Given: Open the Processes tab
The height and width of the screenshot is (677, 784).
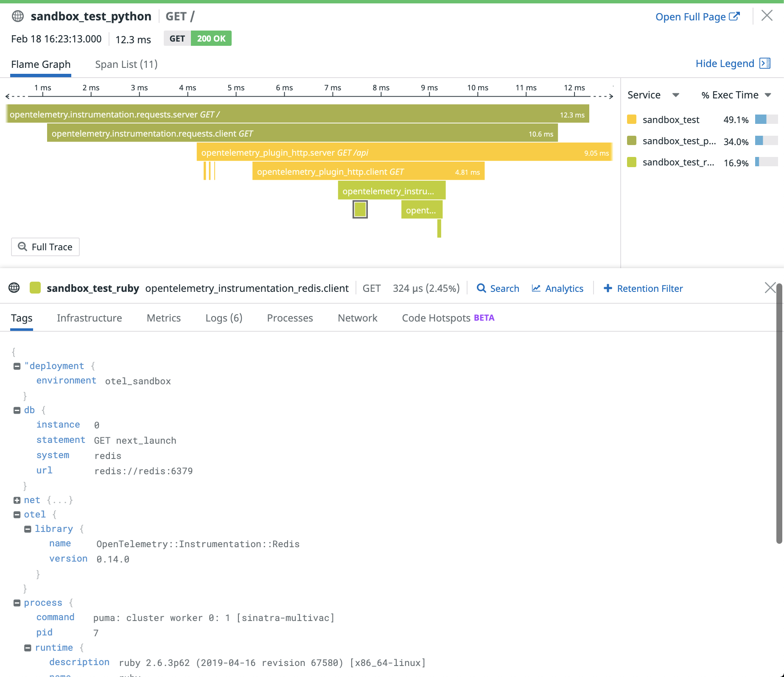Looking at the screenshot, I should click(x=290, y=318).
